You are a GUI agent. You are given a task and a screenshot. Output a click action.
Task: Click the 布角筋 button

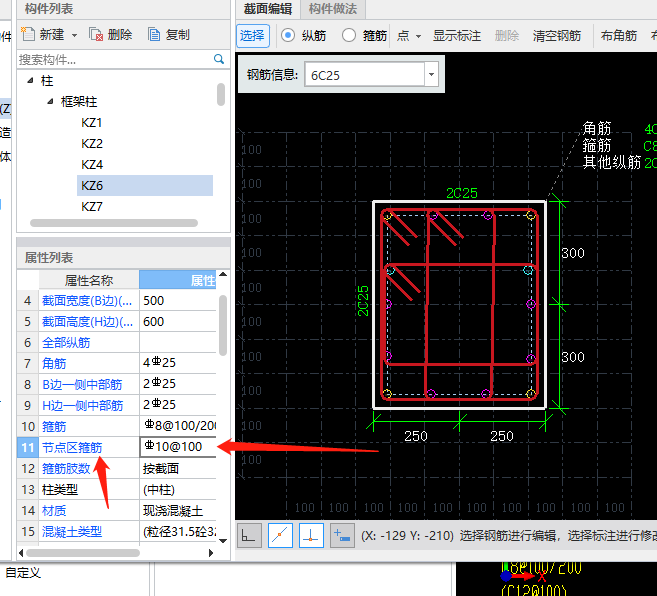618,36
